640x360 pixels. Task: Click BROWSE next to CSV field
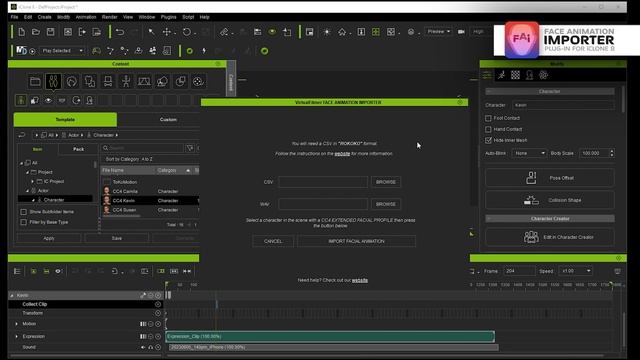(x=386, y=182)
